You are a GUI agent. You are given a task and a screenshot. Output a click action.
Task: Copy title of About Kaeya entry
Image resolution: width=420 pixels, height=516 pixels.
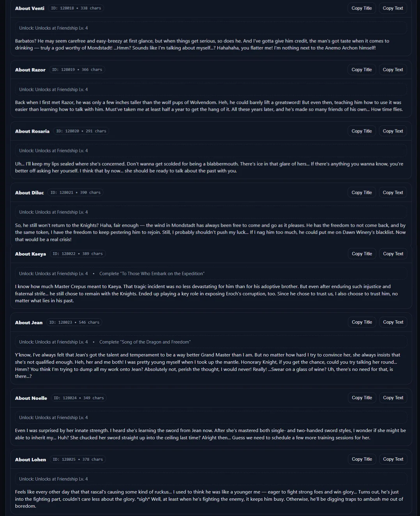tap(362, 254)
